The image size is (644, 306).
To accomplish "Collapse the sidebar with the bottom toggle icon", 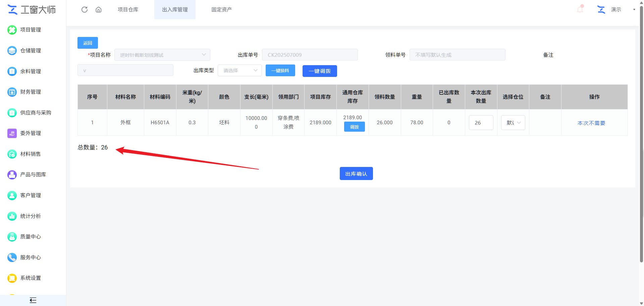I will click(33, 300).
